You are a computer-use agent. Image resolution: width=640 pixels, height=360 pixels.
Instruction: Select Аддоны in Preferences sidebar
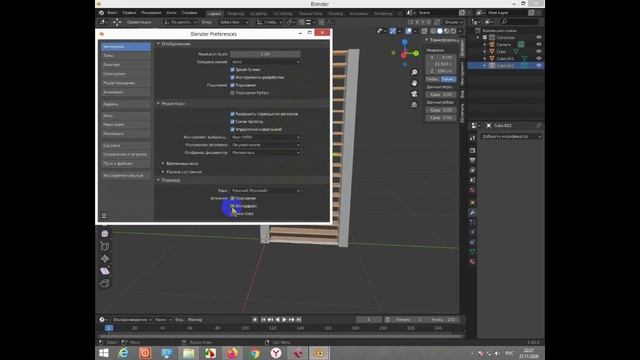click(126, 104)
